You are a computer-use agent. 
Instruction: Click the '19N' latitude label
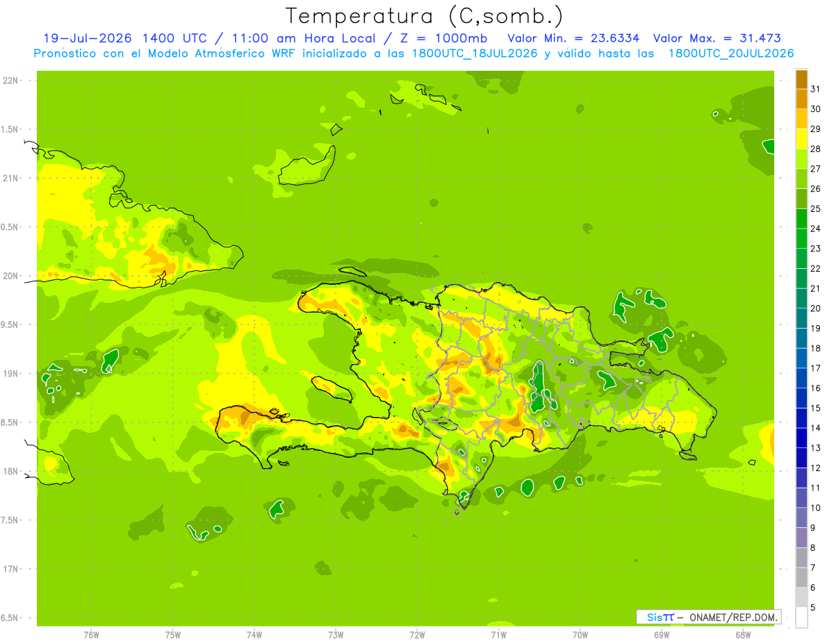coord(10,374)
